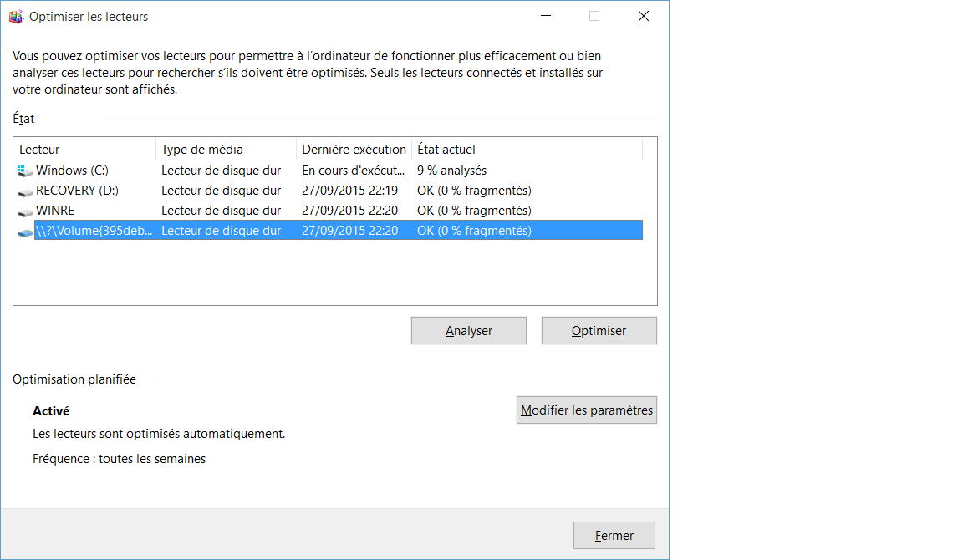Viewport: 963px width, 560px height.
Task: Click the Optimiser button
Action: point(599,330)
